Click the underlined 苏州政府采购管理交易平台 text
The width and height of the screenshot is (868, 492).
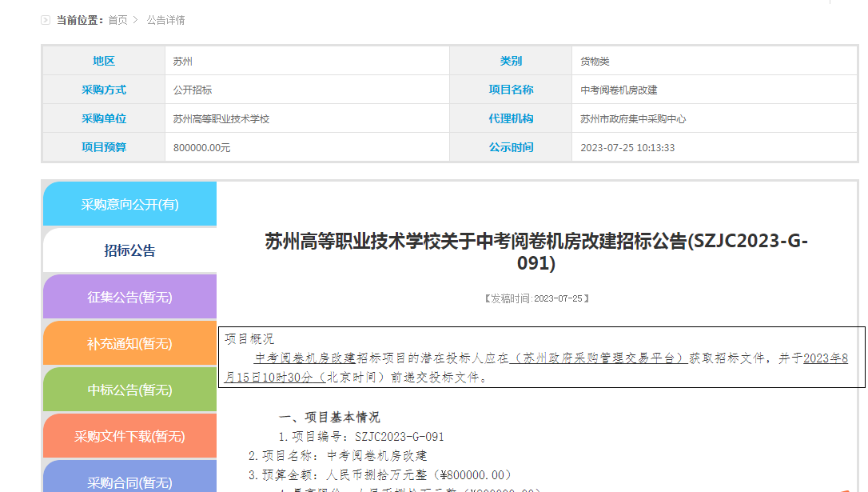[599, 358]
